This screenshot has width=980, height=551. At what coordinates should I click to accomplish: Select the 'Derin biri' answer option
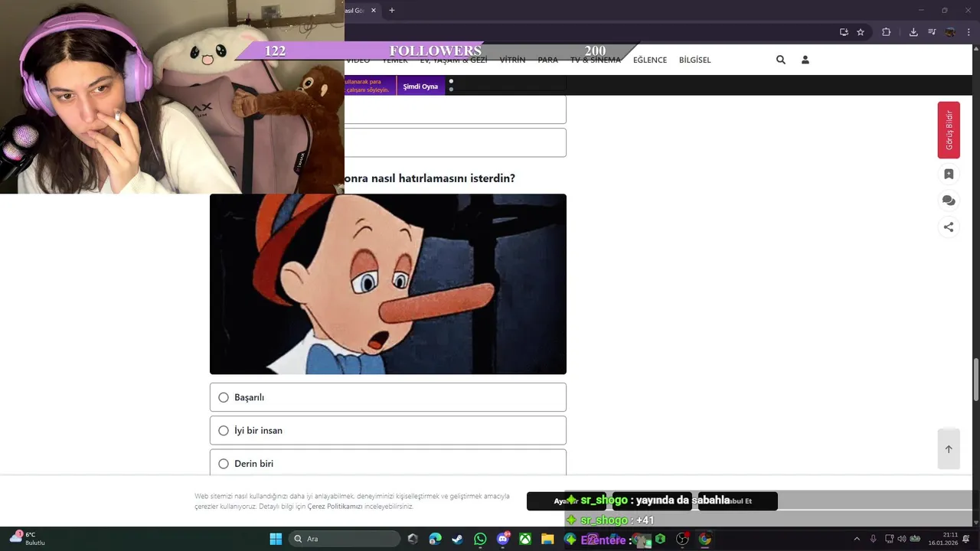[x=388, y=462]
